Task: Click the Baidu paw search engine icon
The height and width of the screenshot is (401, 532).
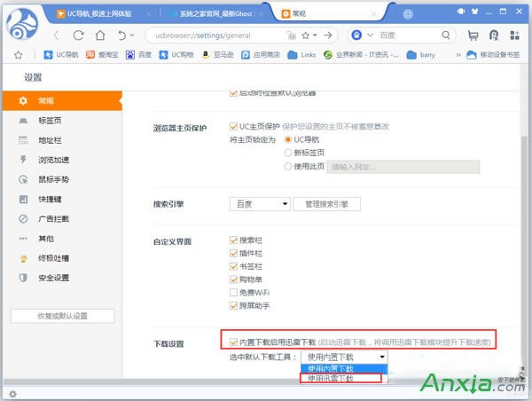Action: [x=357, y=35]
